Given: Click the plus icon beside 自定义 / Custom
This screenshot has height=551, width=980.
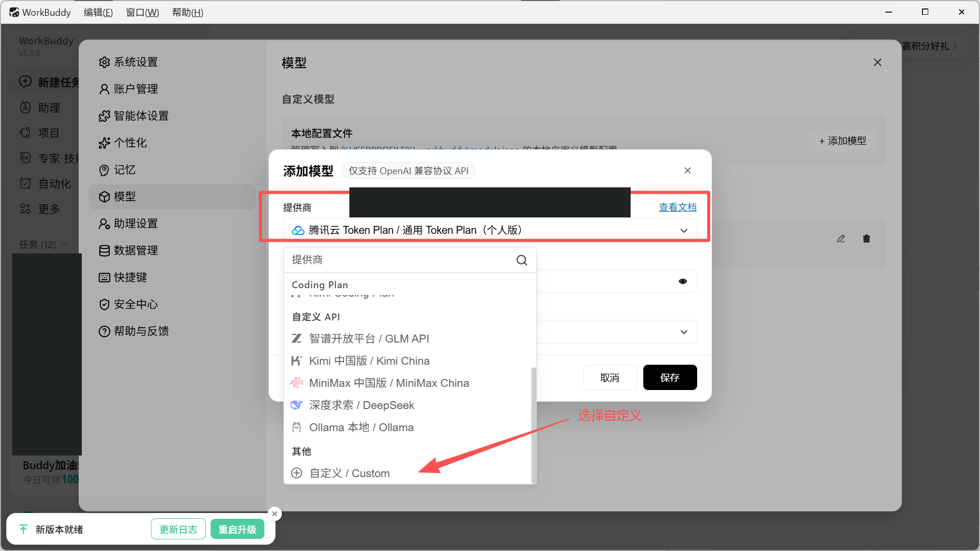Looking at the screenshot, I should pyautogui.click(x=297, y=473).
